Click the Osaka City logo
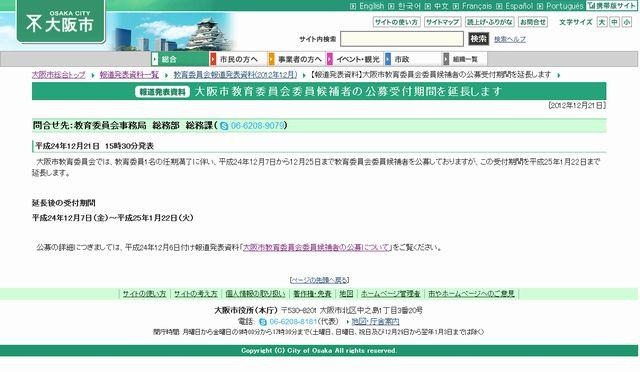 click(x=61, y=22)
